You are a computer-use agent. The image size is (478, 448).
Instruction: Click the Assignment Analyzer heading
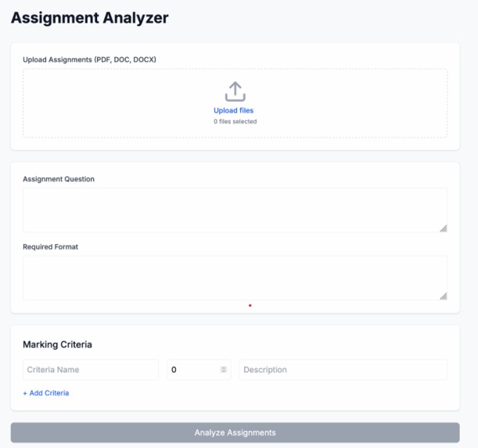pos(90,18)
